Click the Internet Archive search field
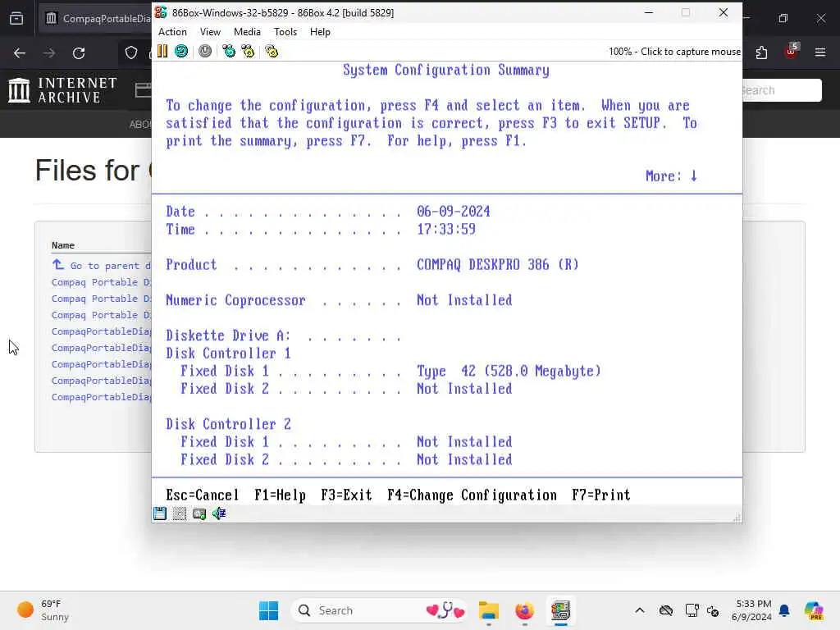This screenshot has width=840, height=630. 782,90
